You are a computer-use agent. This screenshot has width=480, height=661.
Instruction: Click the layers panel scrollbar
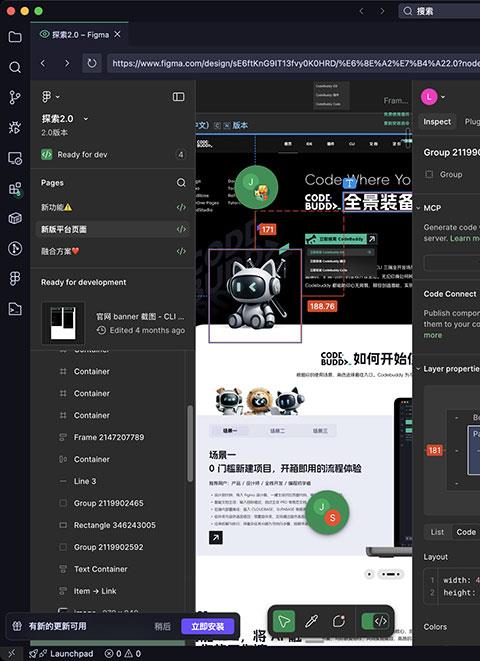pyautogui.click(x=190, y=443)
